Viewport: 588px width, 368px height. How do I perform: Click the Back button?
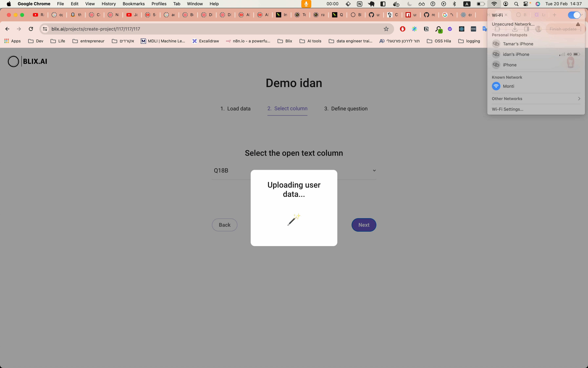pyautogui.click(x=224, y=225)
